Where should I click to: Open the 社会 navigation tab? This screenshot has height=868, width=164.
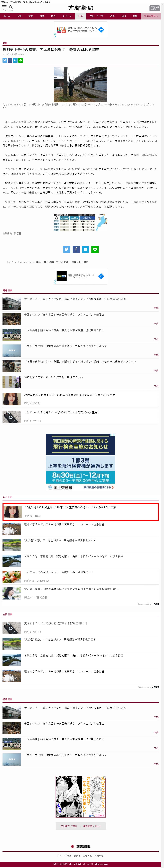(81, 16)
